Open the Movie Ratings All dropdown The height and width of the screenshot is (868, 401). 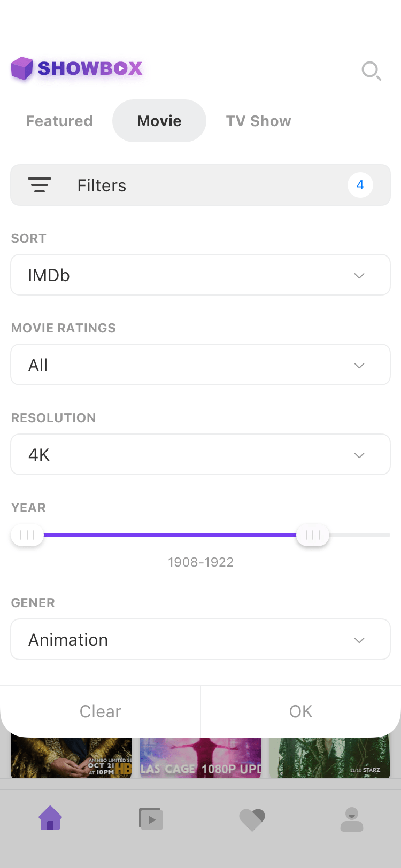coord(200,365)
